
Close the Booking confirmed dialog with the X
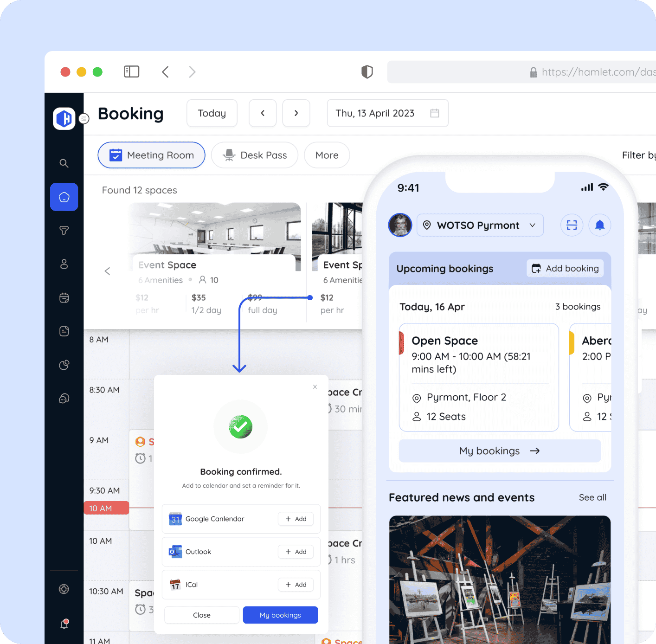click(x=315, y=386)
